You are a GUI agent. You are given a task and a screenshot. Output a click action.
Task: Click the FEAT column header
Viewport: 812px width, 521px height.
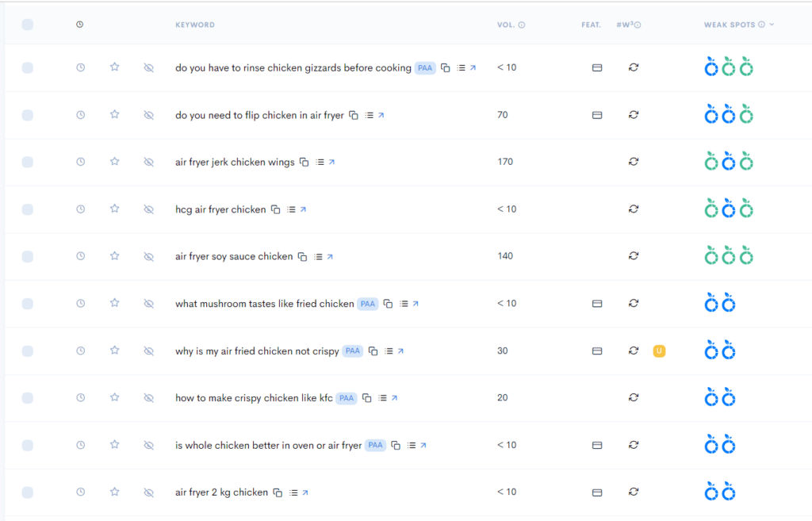[591, 25]
